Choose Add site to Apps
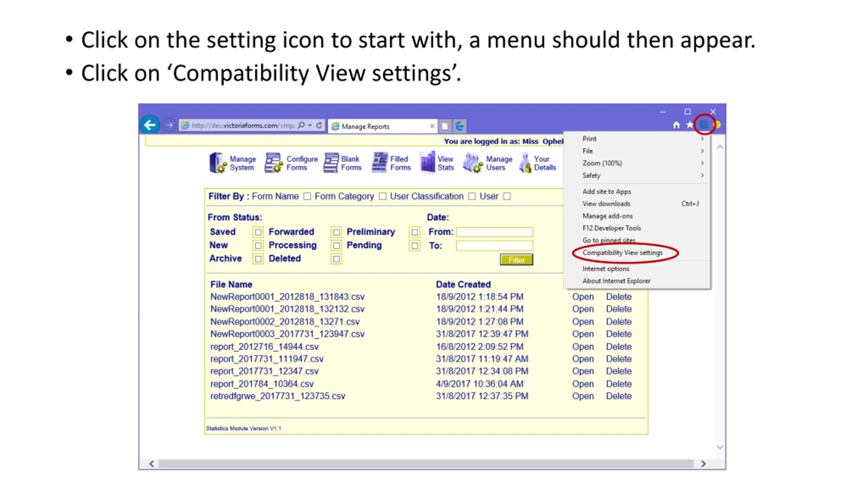The height and width of the screenshot is (488, 868). click(637, 191)
